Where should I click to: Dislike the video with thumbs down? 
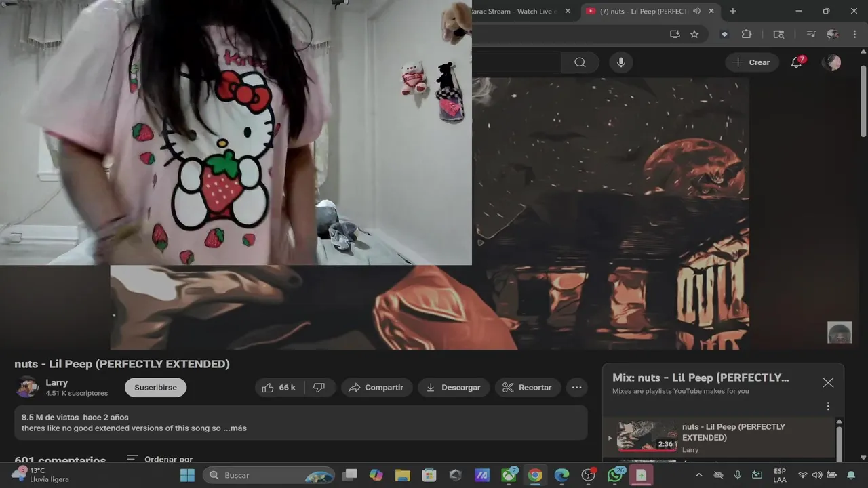pyautogui.click(x=319, y=388)
